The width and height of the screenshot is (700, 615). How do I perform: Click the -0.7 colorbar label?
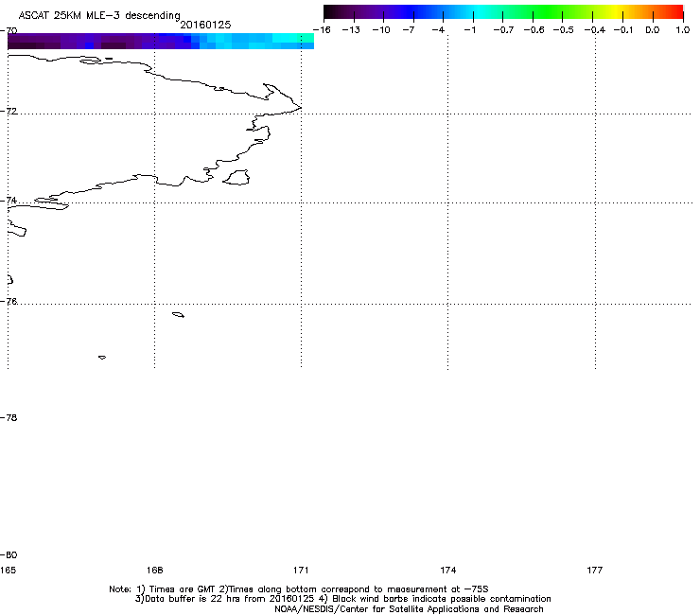503,30
